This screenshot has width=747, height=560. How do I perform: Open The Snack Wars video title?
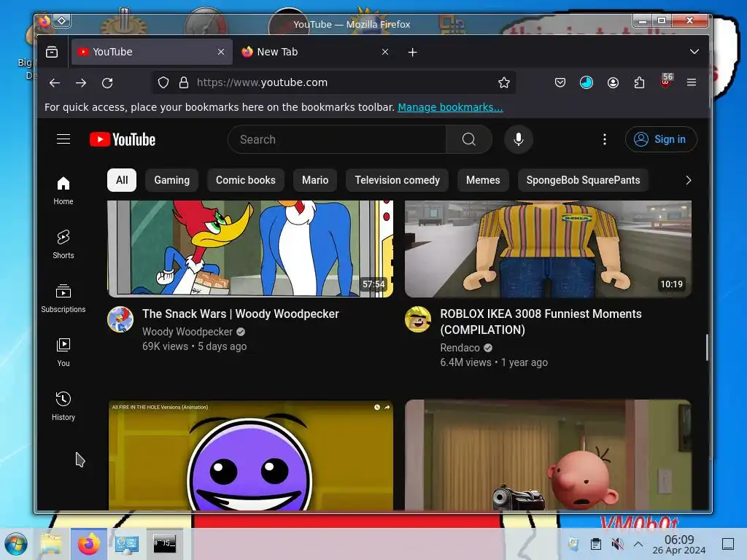(x=241, y=314)
